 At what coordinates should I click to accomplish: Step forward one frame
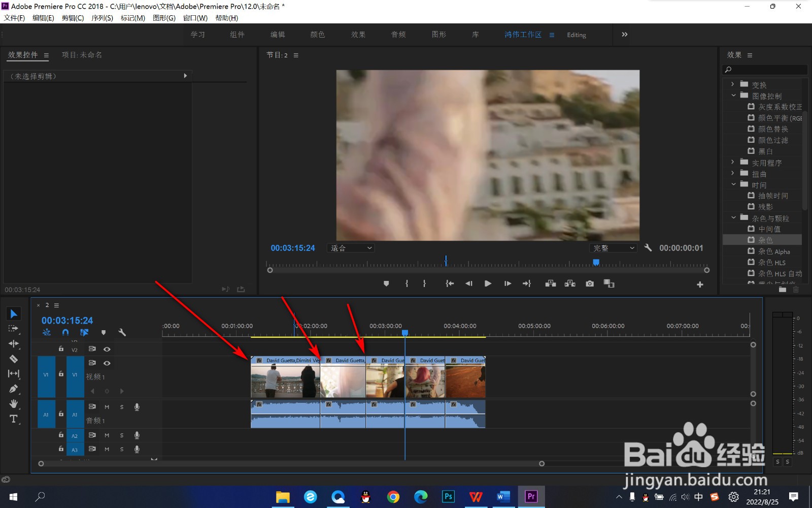click(x=507, y=283)
